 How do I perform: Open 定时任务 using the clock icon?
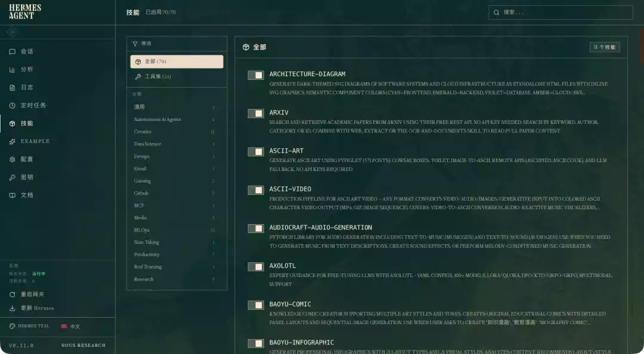tap(13, 105)
